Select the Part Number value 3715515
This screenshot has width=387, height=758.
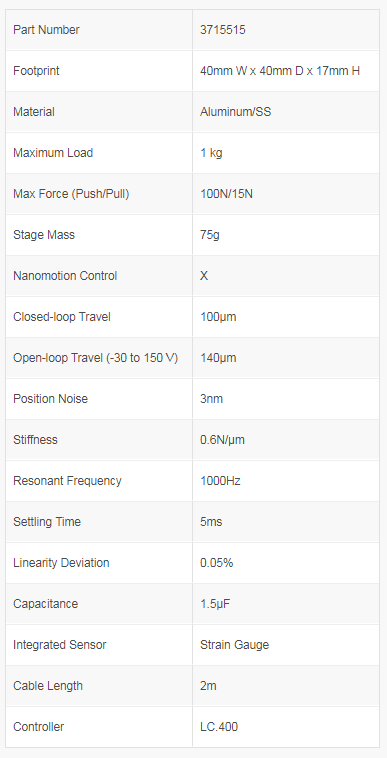[x=223, y=30]
